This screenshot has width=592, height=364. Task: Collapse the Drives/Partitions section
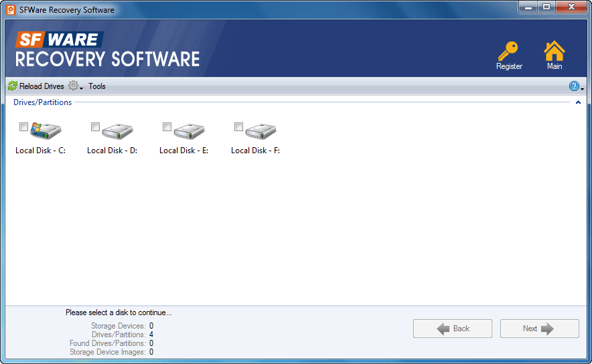(x=578, y=102)
